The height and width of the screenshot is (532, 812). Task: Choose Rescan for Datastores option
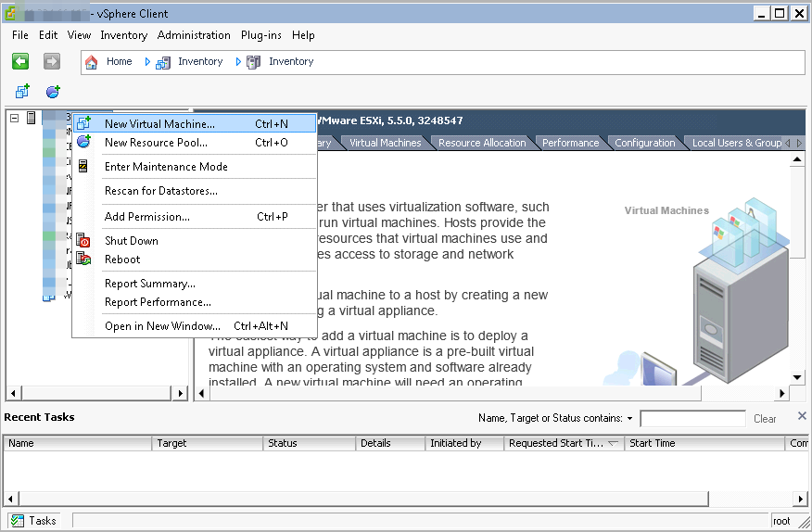[x=161, y=191]
